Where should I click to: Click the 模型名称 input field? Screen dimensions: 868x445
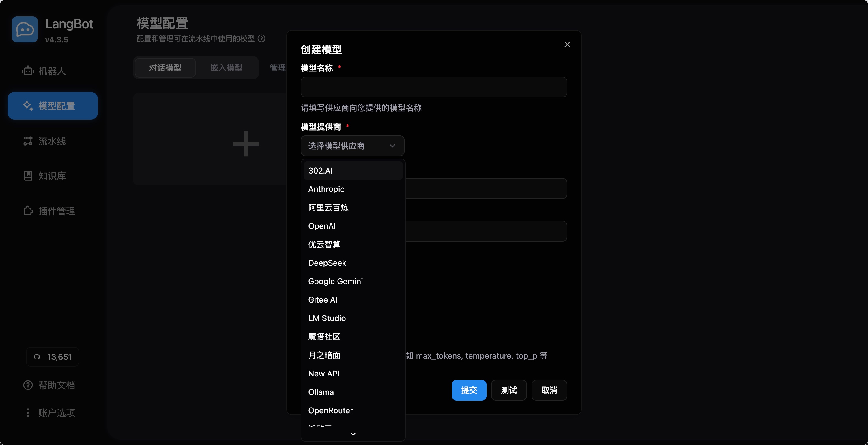pyautogui.click(x=434, y=87)
